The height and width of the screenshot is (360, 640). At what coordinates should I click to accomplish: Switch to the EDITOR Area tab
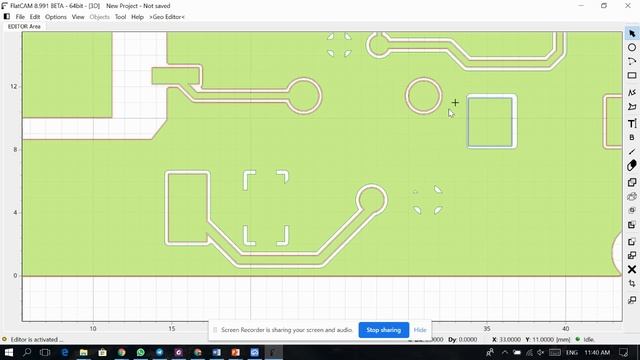(x=24, y=26)
